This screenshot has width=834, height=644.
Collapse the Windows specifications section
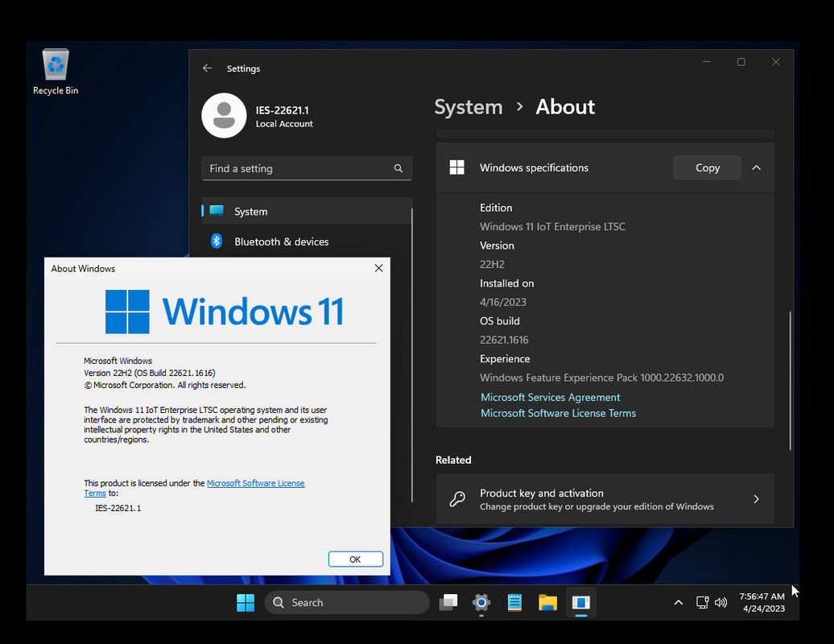click(x=756, y=167)
